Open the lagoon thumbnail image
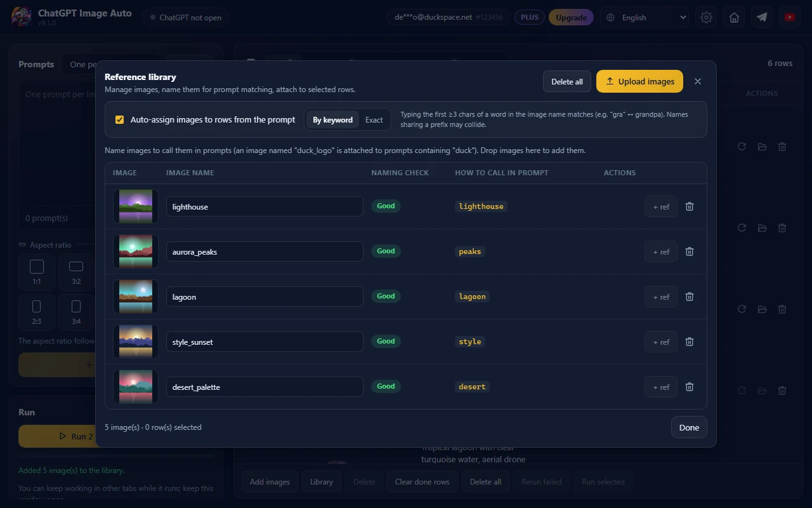 tap(136, 297)
